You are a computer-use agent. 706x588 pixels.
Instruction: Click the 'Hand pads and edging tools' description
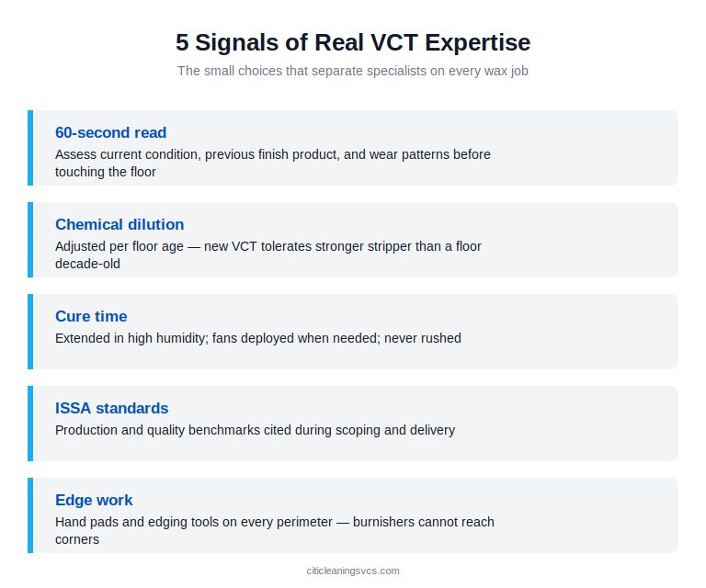click(275, 530)
